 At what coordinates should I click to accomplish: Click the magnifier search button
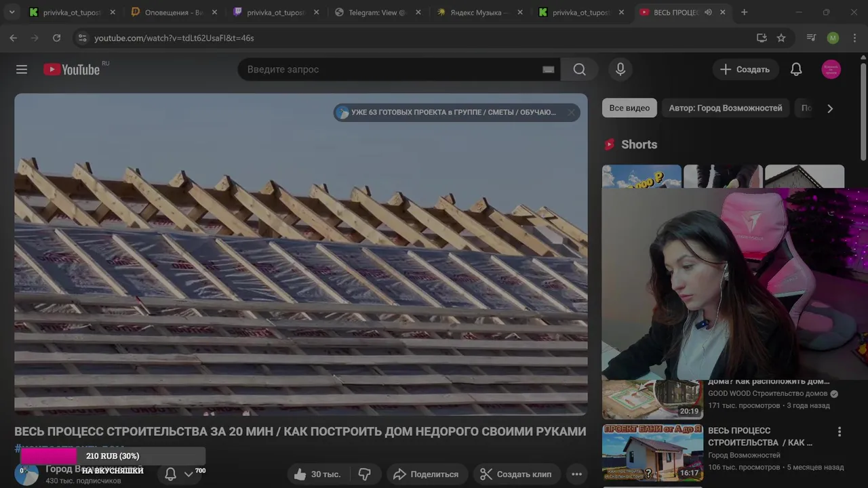(579, 69)
